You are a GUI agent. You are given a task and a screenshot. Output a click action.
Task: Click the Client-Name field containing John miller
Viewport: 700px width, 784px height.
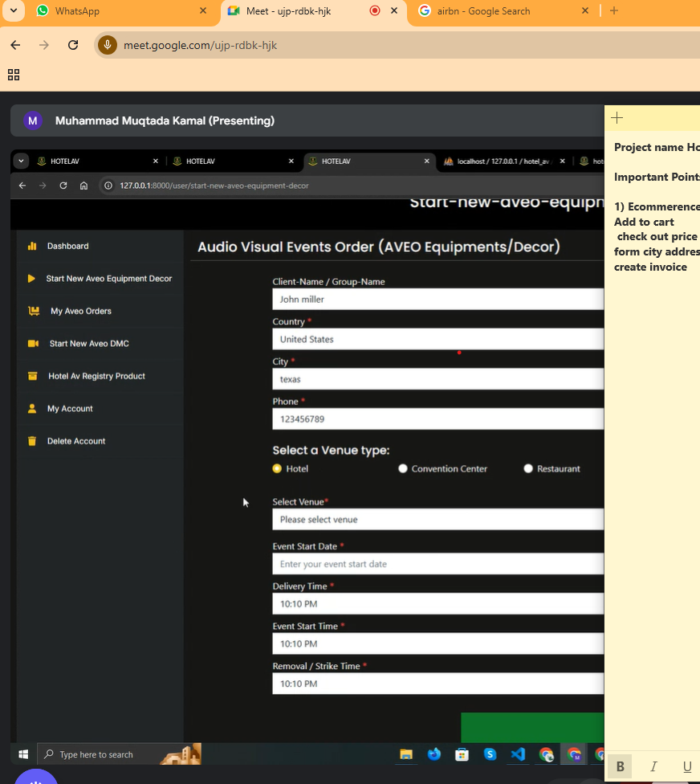tap(437, 299)
